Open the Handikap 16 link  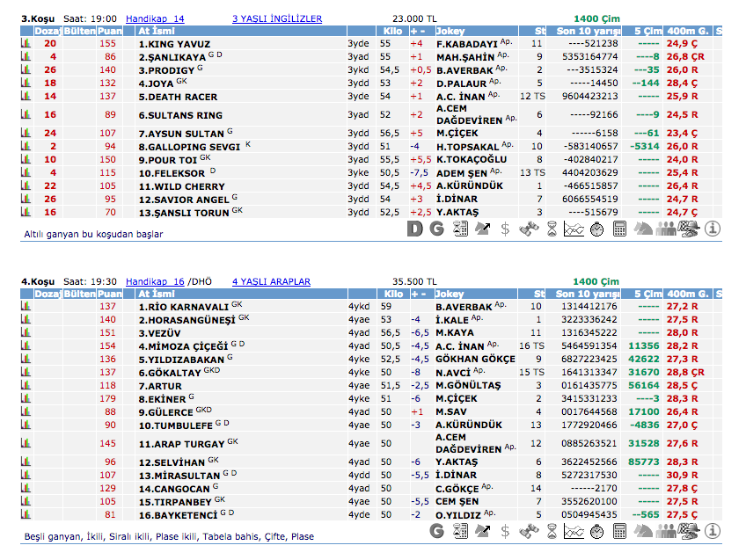click(x=155, y=282)
